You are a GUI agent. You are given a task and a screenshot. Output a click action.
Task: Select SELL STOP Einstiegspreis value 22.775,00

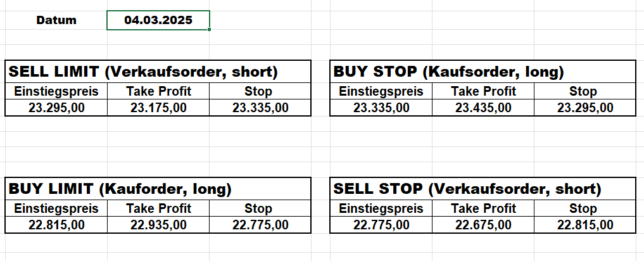pos(381,225)
